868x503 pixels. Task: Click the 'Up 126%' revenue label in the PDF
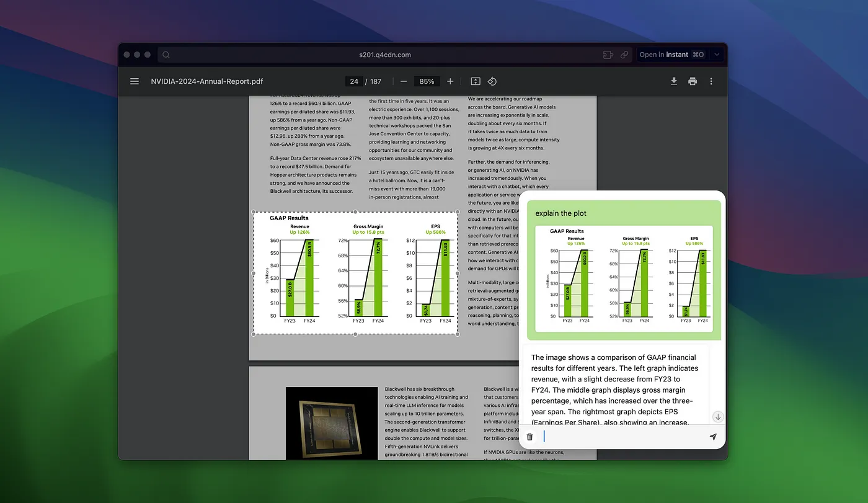[x=299, y=233]
